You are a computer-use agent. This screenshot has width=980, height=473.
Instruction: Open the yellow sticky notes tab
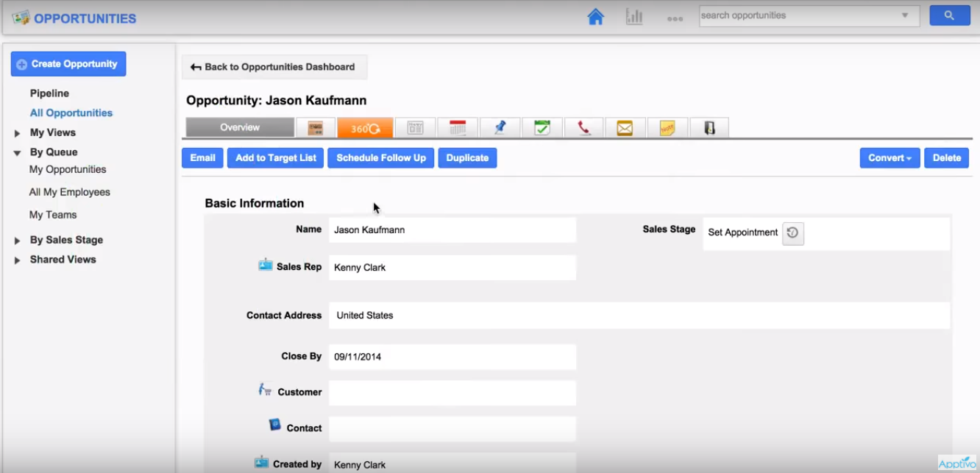tap(667, 128)
